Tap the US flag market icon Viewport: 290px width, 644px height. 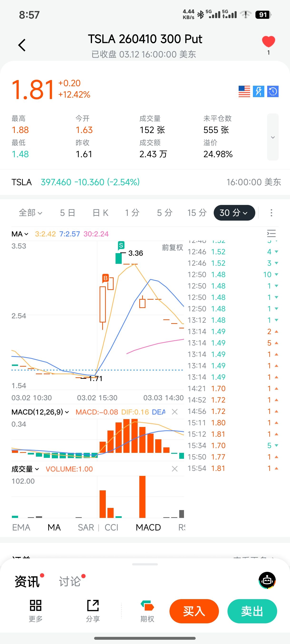[x=244, y=91]
